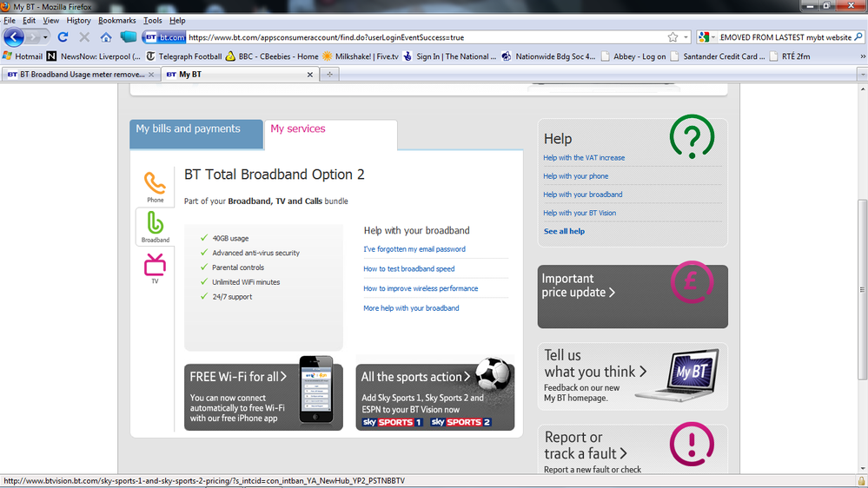
Task: Open the RTÉ 2fm bookmark
Action: (790, 56)
